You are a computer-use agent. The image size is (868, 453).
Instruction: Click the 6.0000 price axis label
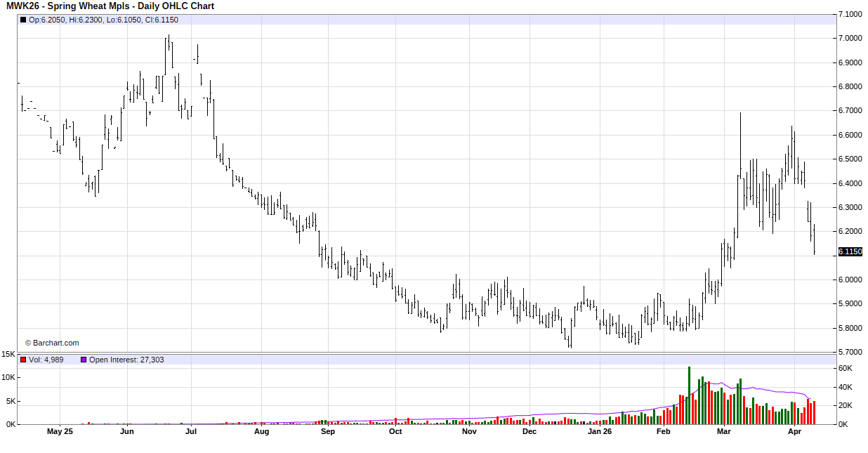pos(850,280)
